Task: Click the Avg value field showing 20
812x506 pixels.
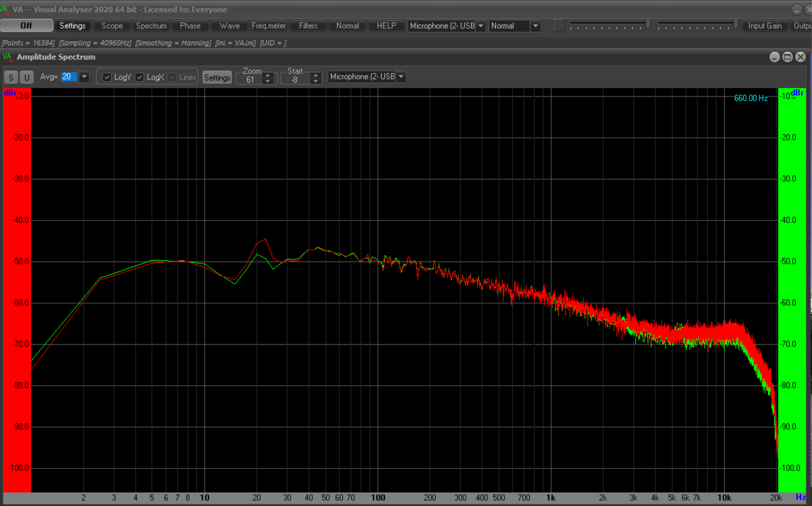Action: pyautogui.click(x=70, y=77)
